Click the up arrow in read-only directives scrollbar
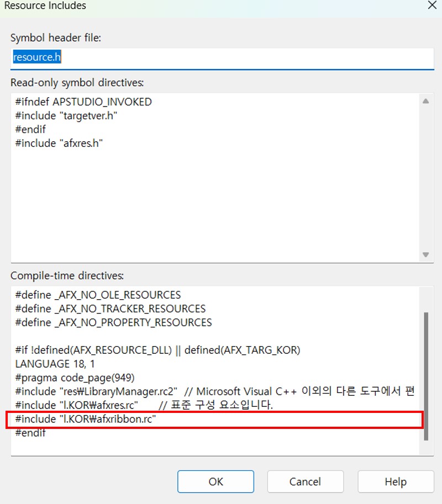This screenshot has width=442, height=504. click(425, 101)
